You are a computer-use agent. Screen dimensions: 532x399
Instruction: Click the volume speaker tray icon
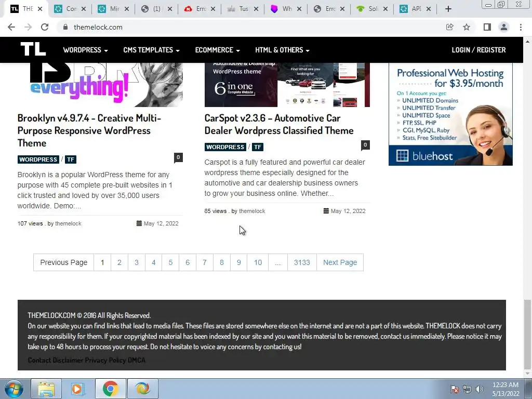pos(479,389)
